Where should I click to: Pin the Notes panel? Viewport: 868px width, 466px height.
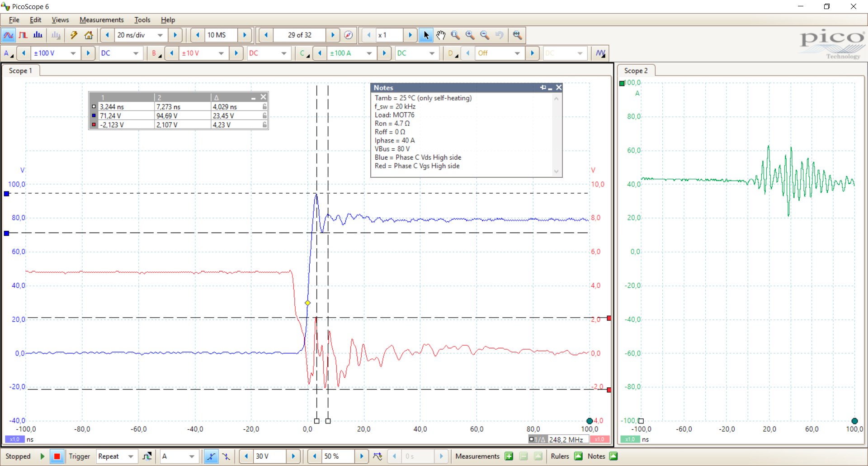pos(542,87)
